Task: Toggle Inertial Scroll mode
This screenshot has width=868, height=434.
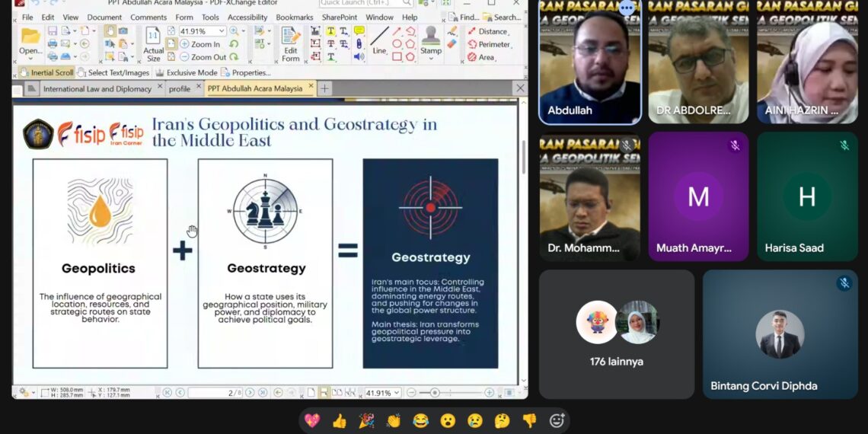Action: [x=46, y=72]
